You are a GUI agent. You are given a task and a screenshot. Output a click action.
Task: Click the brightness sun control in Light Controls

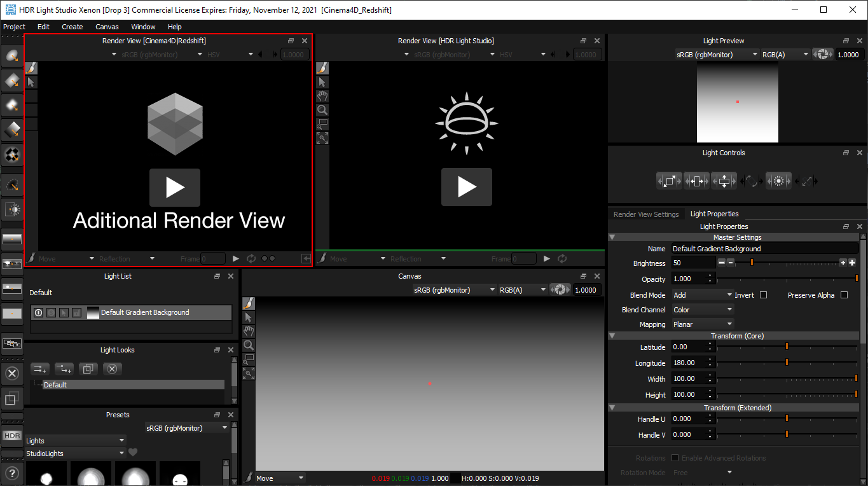coord(778,181)
